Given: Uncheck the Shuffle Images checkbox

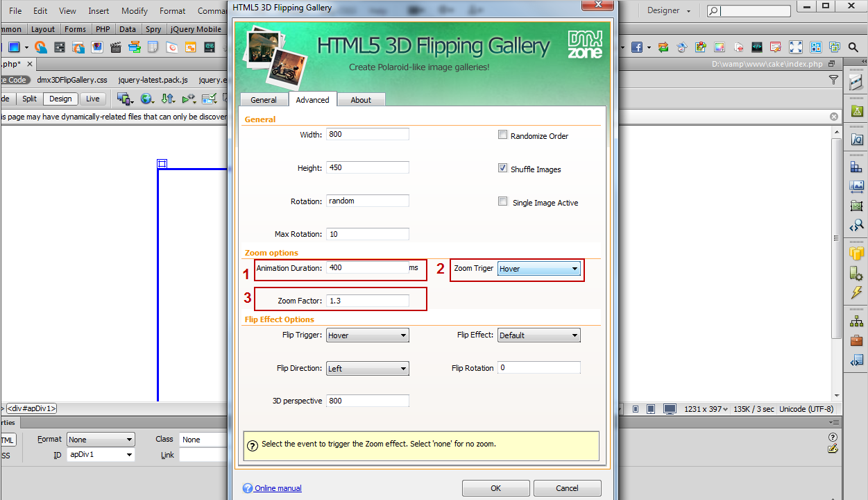Looking at the screenshot, I should coord(502,168).
